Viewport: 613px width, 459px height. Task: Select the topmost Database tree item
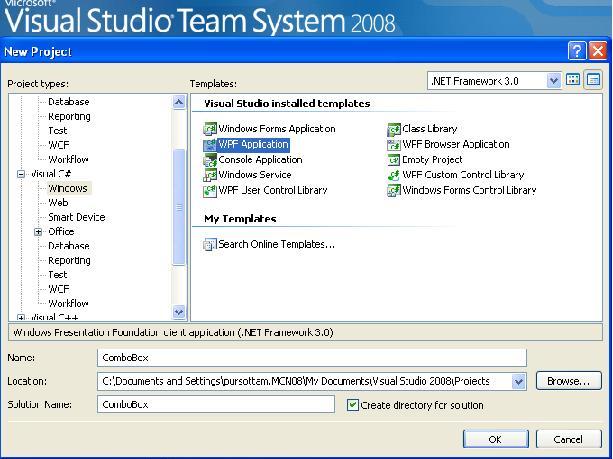[x=69, y=102]
